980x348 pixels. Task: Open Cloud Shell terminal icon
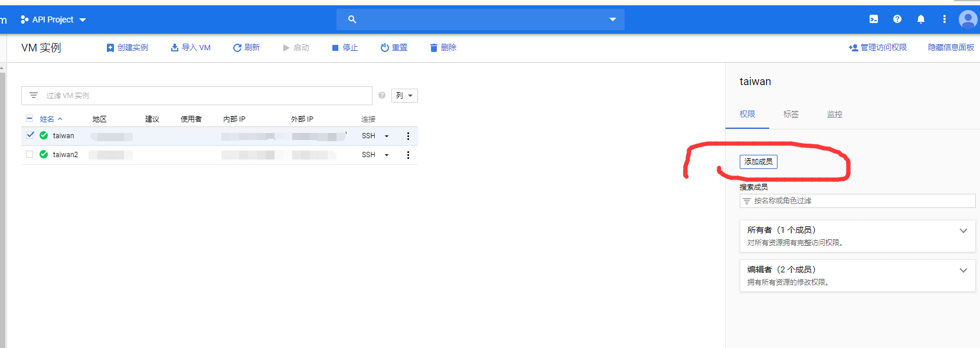coord(874,19)
